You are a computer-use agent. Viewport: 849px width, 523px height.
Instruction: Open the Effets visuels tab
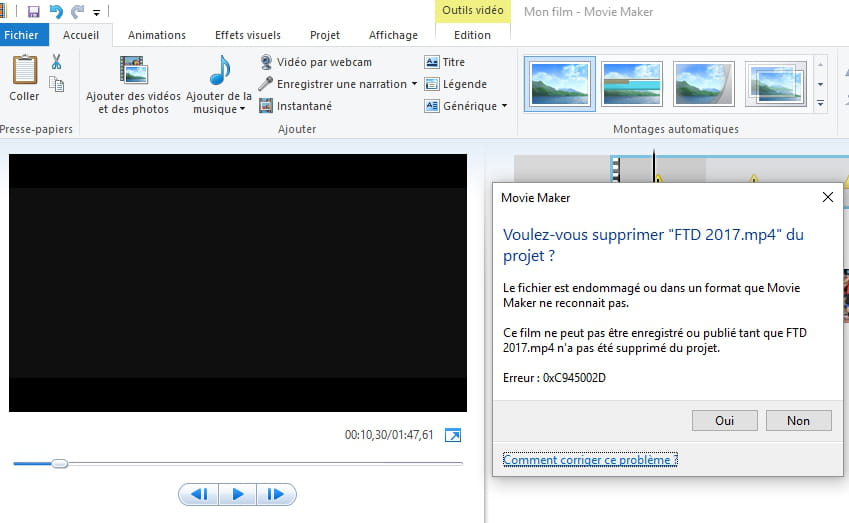click(247, 35)
